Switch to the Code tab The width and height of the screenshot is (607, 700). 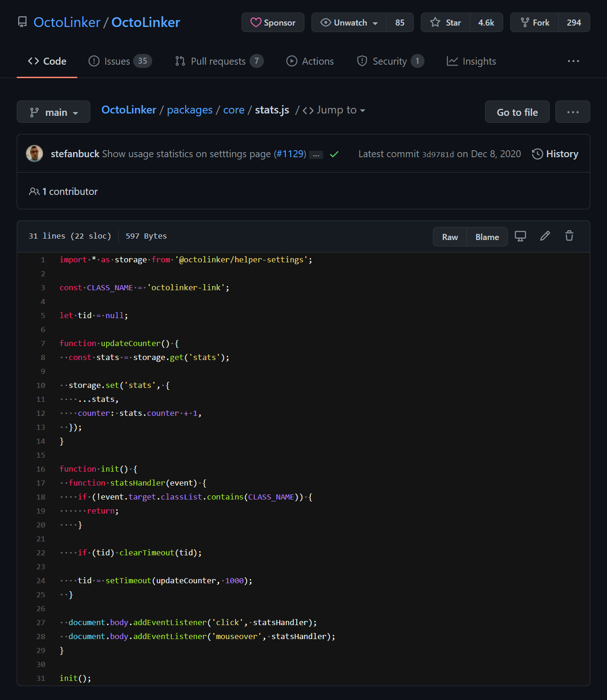47,61
